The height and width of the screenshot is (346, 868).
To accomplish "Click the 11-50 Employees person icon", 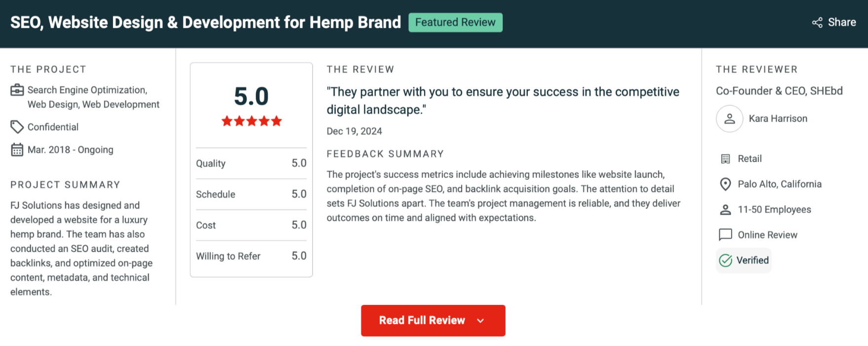I will coord(725,210).
